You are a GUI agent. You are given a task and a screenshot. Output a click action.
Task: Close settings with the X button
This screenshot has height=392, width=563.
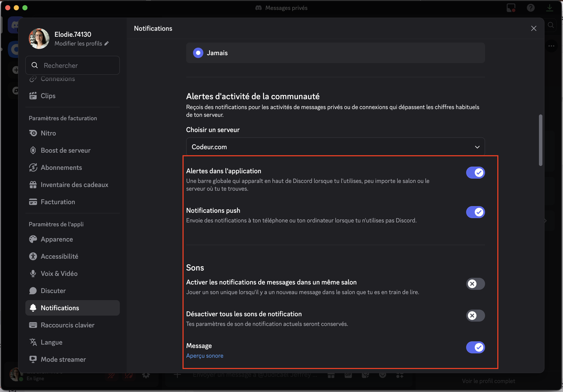pyautogui.click(x=534, y=28)
